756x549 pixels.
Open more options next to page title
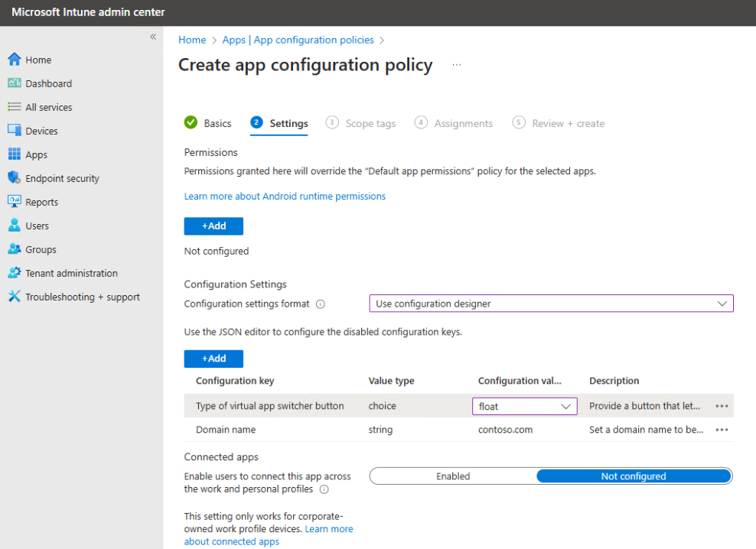[x=457, y=64]
